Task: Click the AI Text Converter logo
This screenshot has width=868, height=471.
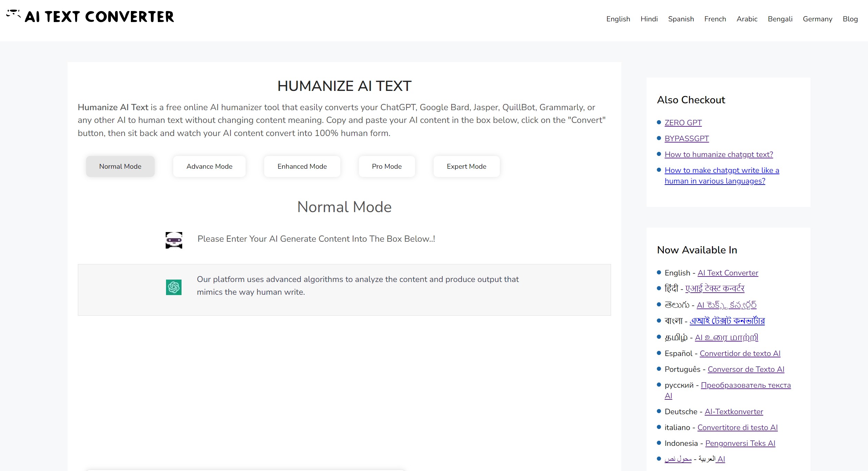Action: coord(90,17)
